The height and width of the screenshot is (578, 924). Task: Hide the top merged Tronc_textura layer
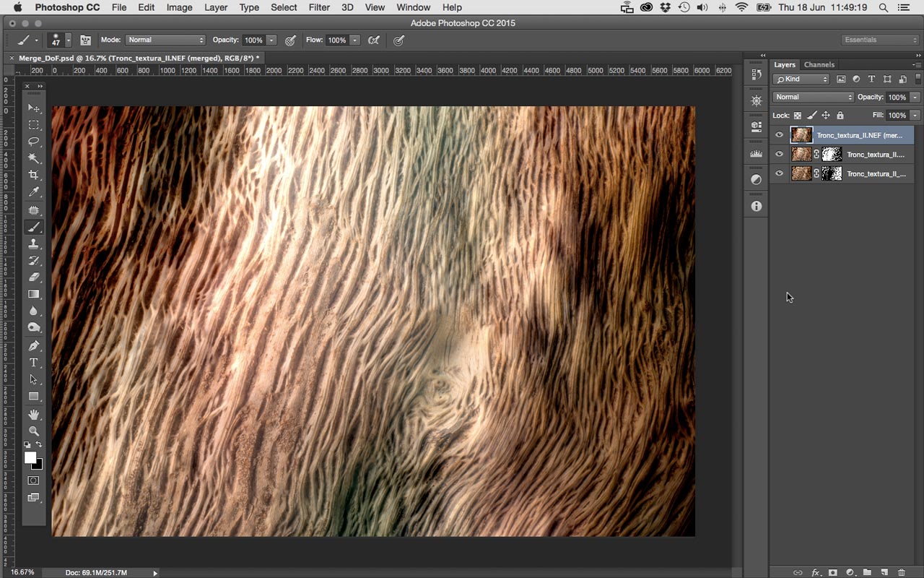[779, 135]
